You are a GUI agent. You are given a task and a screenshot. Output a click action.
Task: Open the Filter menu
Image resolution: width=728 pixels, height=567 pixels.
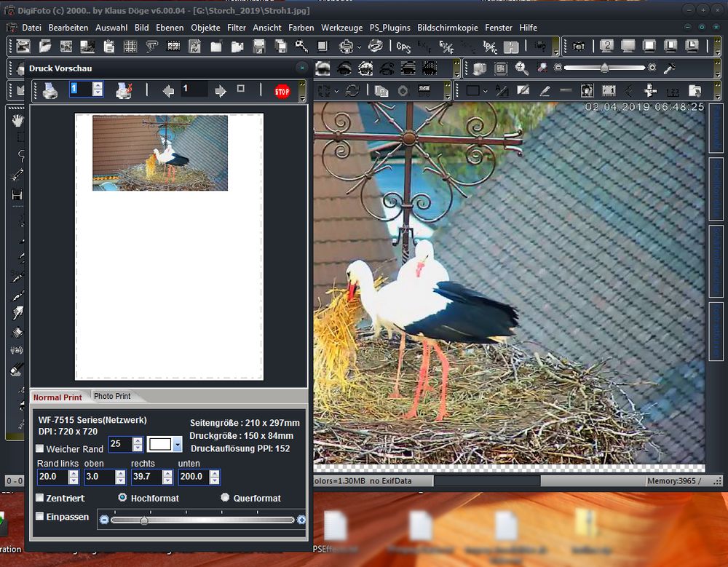pyautogui.click(x=236, y=28)
